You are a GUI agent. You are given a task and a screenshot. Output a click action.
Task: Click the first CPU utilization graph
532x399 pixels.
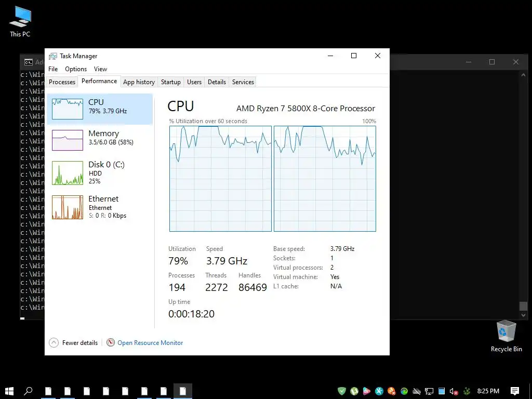[x=220, y=179]
